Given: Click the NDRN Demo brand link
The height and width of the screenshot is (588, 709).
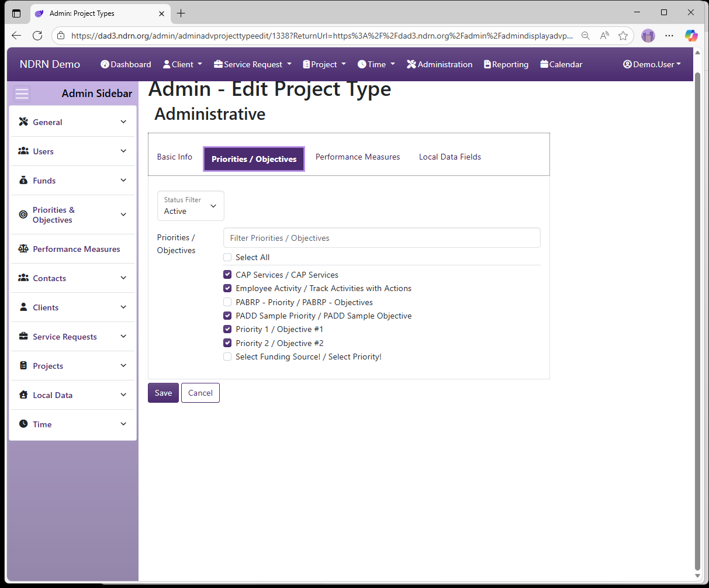Looking at the screenshot, I should coord(50,64).
